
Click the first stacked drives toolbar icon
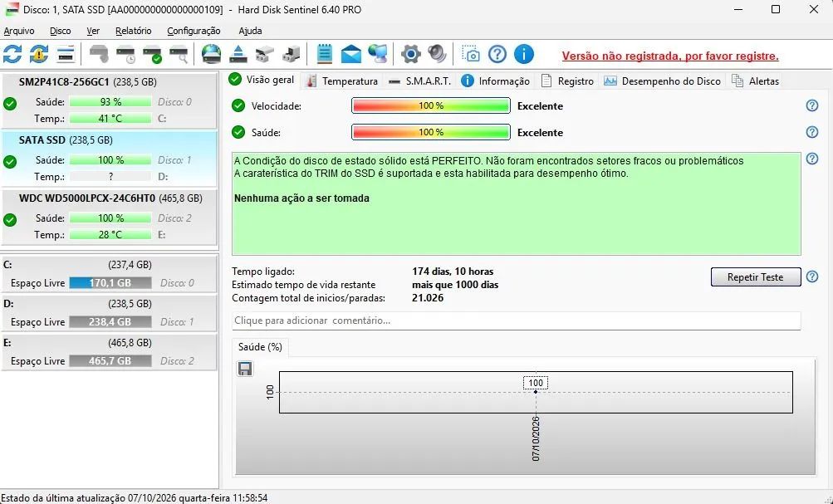click(265, 54)
